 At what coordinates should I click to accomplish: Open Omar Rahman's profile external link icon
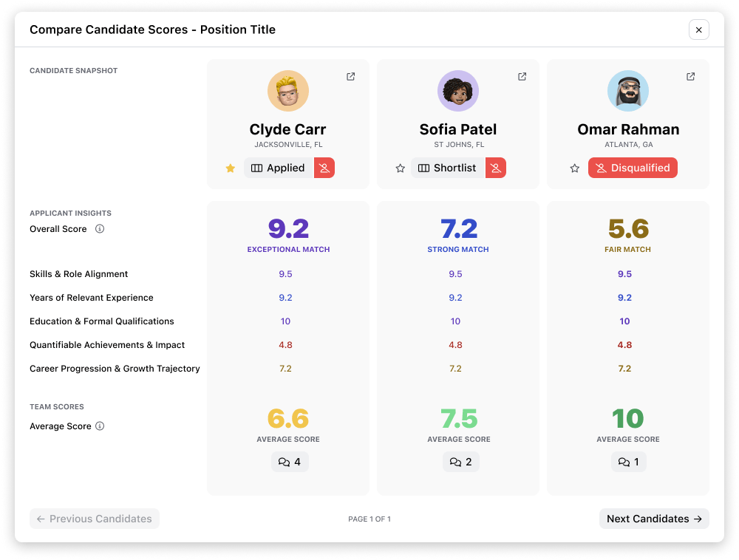click(x=690, y=76)
